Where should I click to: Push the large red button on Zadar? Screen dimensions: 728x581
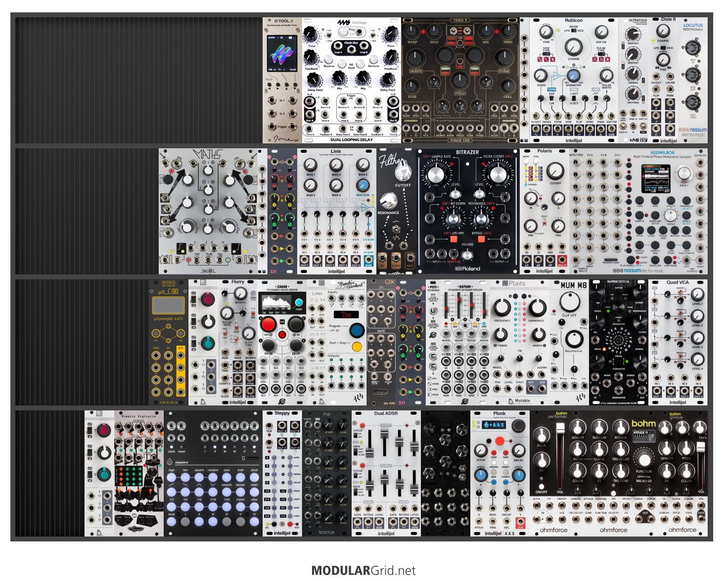(x=268, y=324)
